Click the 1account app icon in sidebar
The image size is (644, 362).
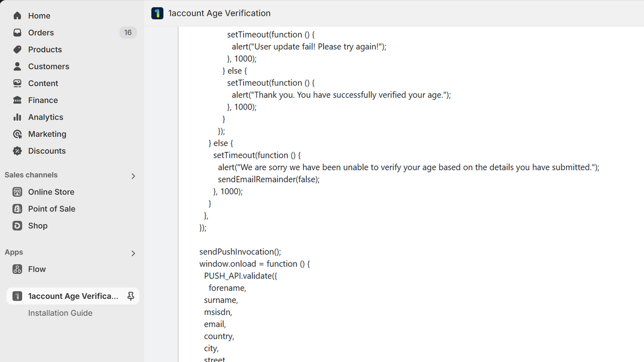click(x=18, y=296)
